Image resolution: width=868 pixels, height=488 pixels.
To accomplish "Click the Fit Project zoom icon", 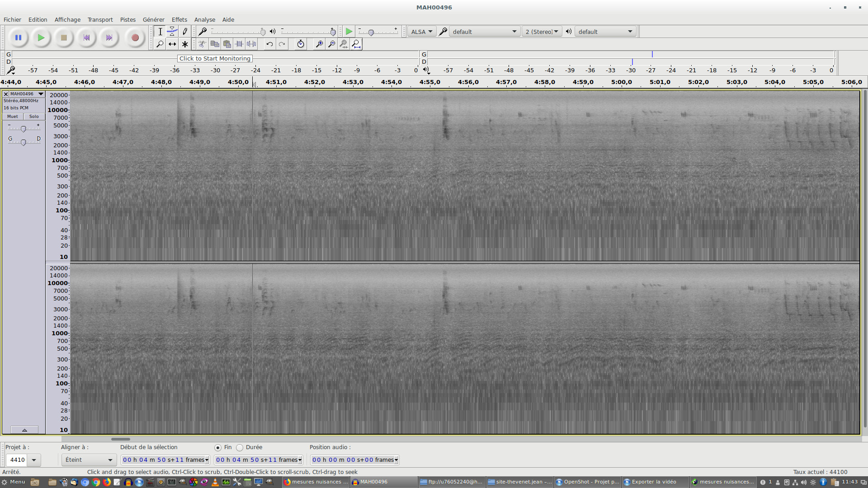I will pyautogui.click(x=356, y=44).
